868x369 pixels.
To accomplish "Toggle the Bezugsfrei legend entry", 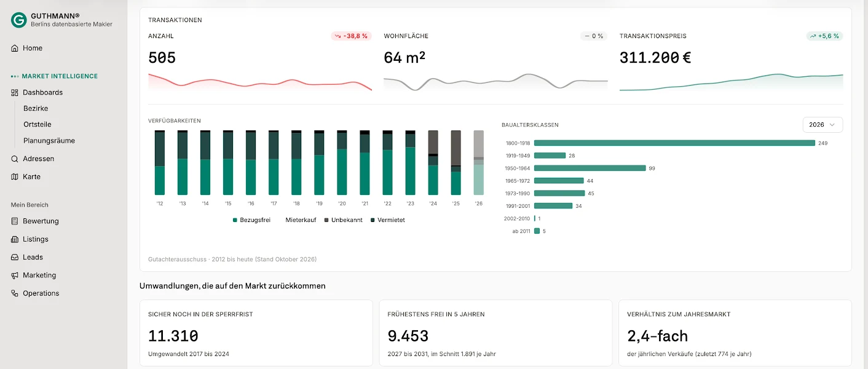I will [x=251, y=220].
